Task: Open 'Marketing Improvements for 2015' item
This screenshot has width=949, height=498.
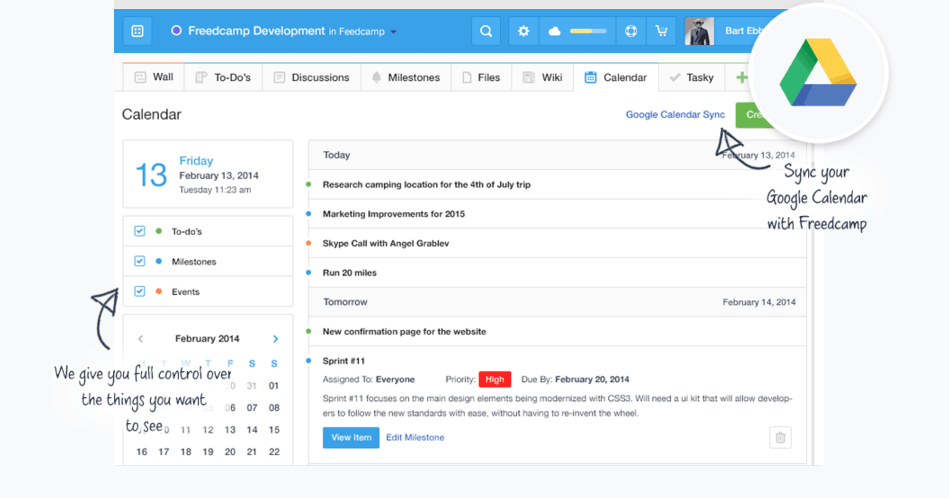Action: click(393, 214)
